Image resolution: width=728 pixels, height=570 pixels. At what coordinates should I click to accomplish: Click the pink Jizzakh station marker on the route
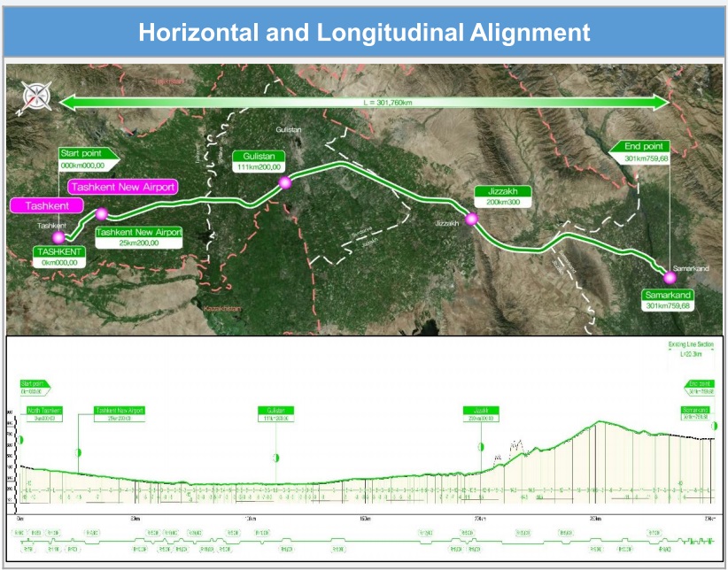pyautogui.click(x=472, y=219)
